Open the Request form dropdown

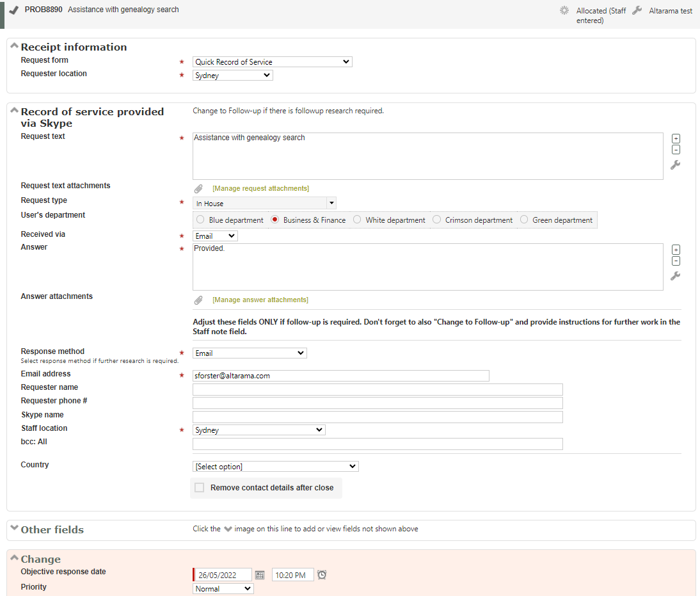pos(273,61)
